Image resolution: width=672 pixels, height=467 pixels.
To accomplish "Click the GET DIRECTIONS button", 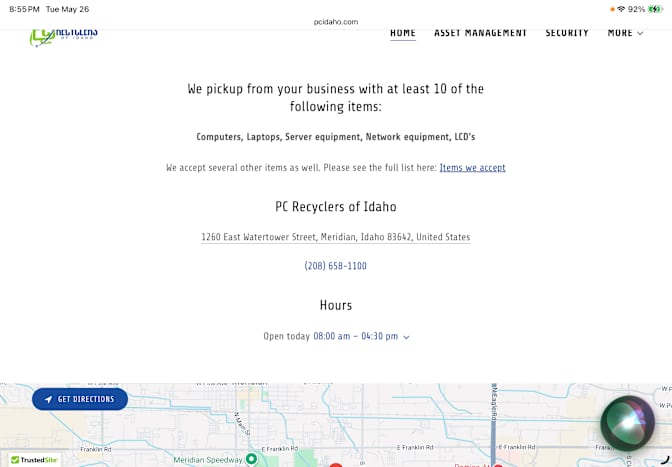I will 80,399.
